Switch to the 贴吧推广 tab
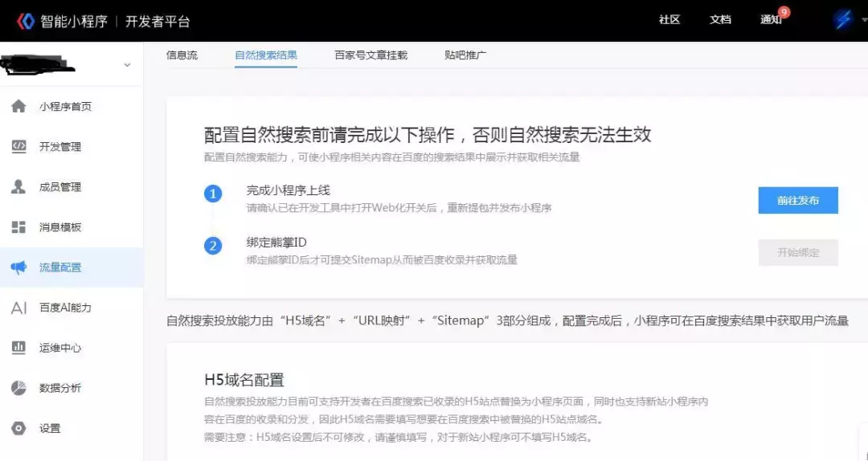Viewport: 868px width, 461px height. pyautogui.click(x=465, y=55)
